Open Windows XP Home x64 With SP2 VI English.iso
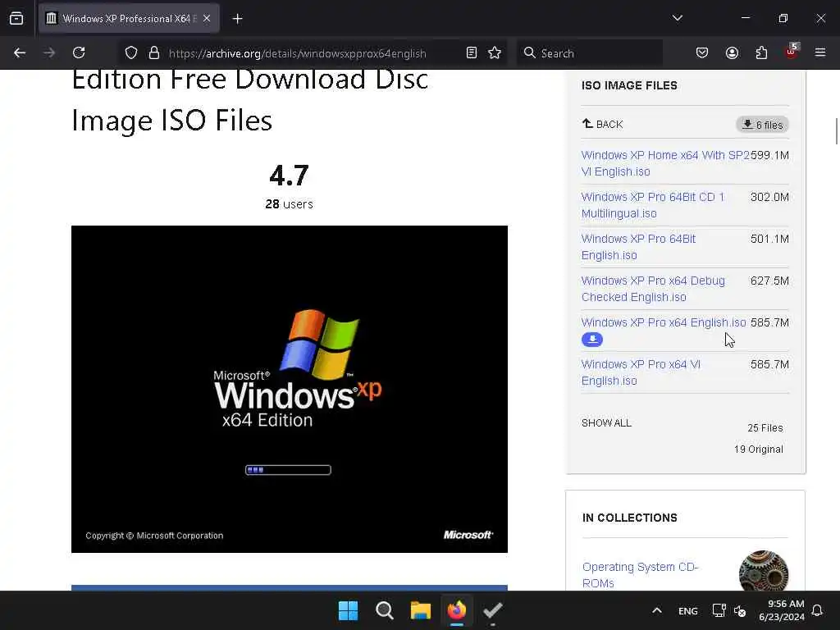840x630 pixels. pos(665,163)
